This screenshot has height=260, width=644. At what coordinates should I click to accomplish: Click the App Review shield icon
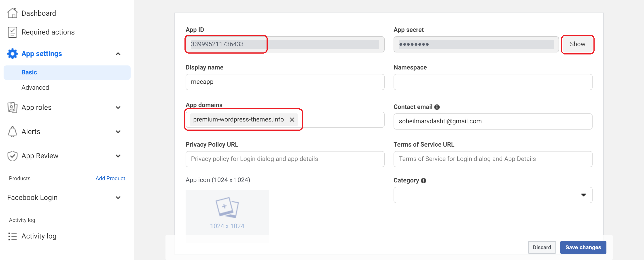pyautogui.click(x=12, y=156)
